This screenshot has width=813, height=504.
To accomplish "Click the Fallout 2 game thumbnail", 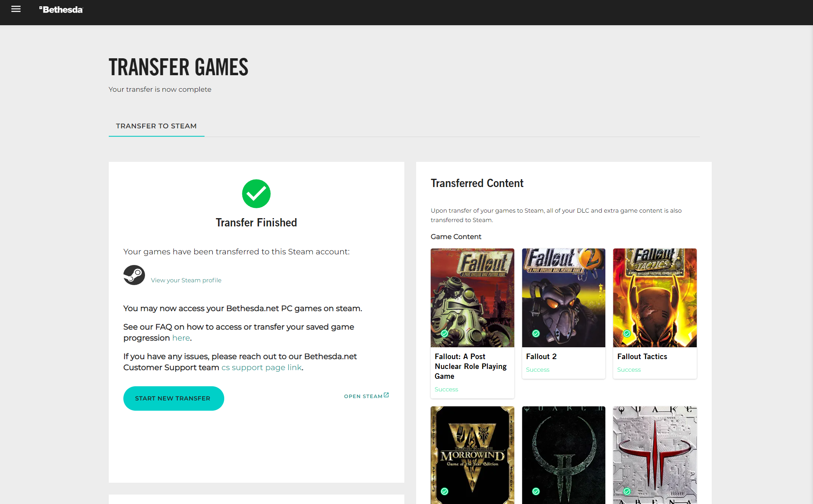I will pyautogui.click(x=562, y=297).
